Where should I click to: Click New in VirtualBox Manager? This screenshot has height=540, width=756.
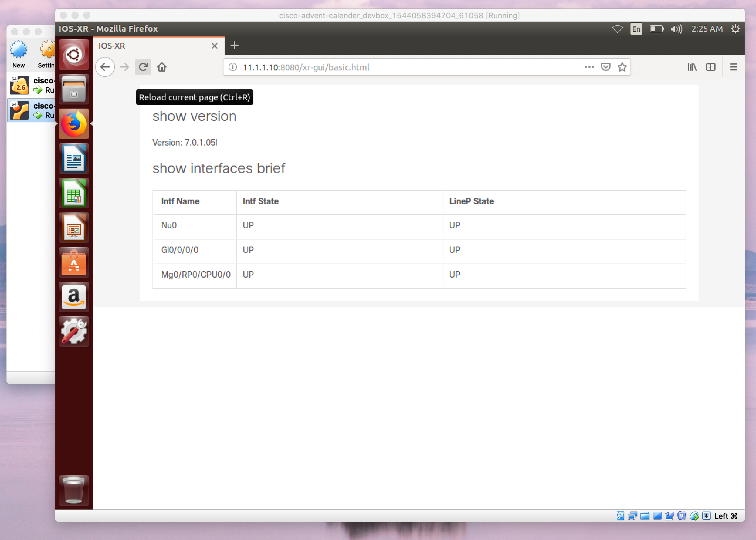18,54
